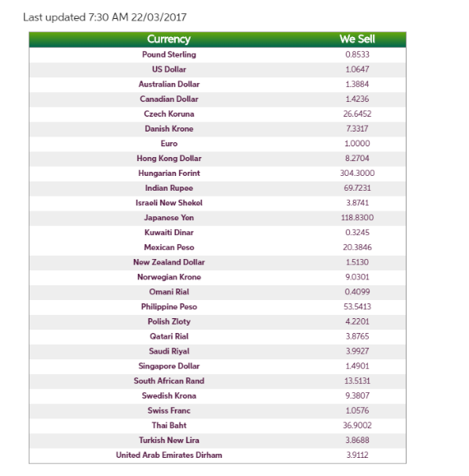Select the Czech Koruna currency name
This screenshot has width=469, height=476.
pos(169,113)
